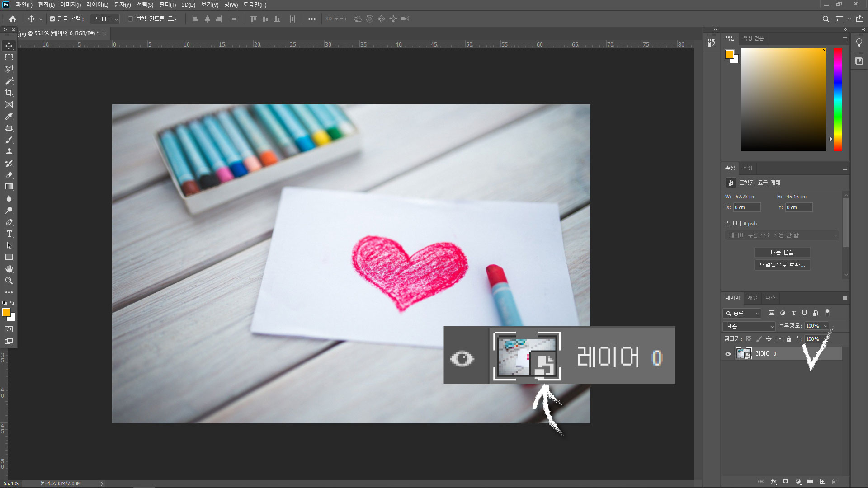Open the workspace switcher dropdown arrow
The width and height of the screenshot is (868, 488).
849,19
